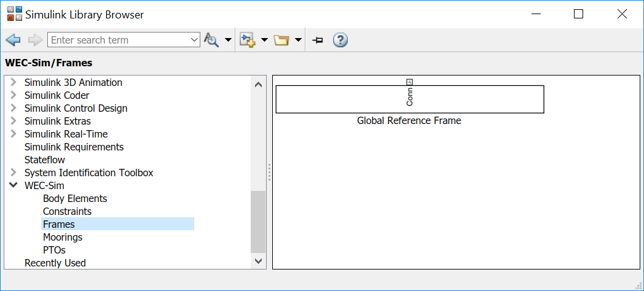Screen dimensions: 644x291
Task: Click the new model icon
Action: point(248,40)
